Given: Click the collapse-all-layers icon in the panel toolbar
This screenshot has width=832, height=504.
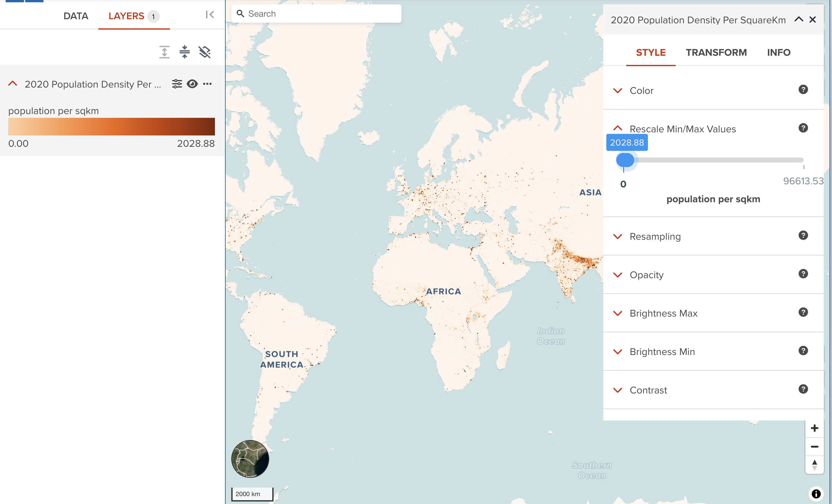Looking at the screenshot, I should [x=184, y=52].
